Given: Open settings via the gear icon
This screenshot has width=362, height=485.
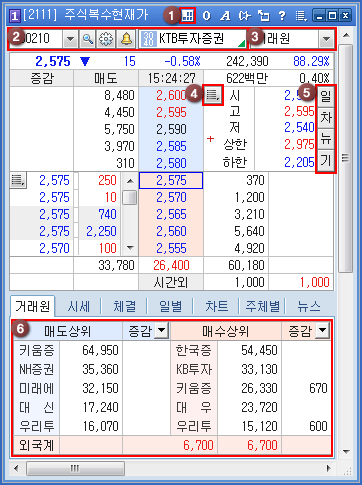Looking at the screenshot, I should (106, 39).
